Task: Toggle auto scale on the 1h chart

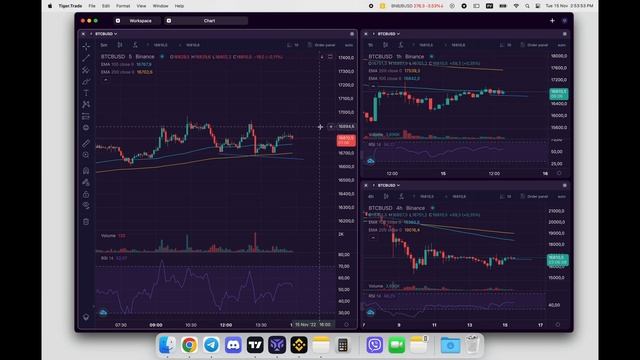Action: click(x=562, y=45)
